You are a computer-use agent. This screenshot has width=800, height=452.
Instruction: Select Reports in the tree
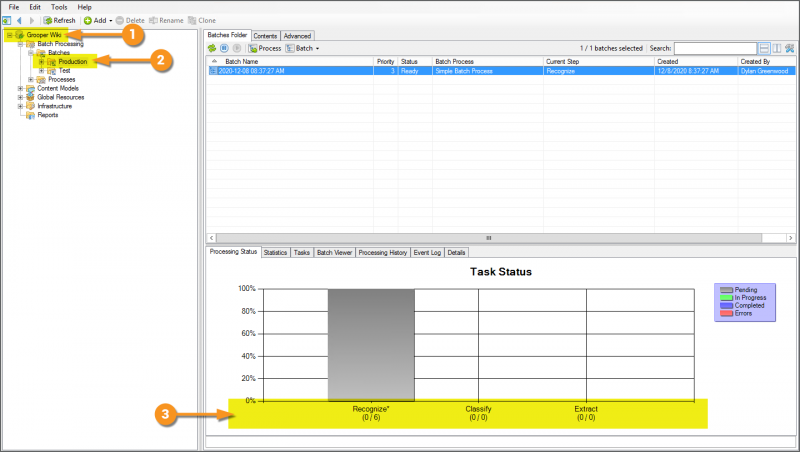tap(47, 115)
